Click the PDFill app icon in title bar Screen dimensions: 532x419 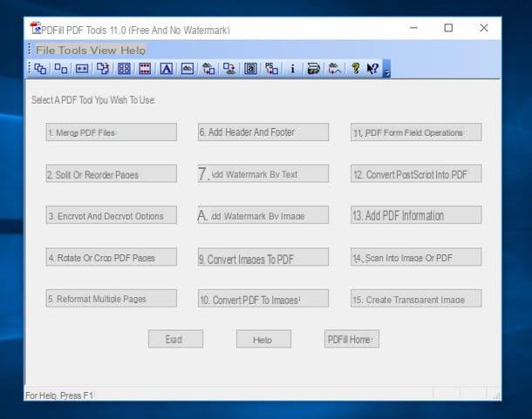35,28
